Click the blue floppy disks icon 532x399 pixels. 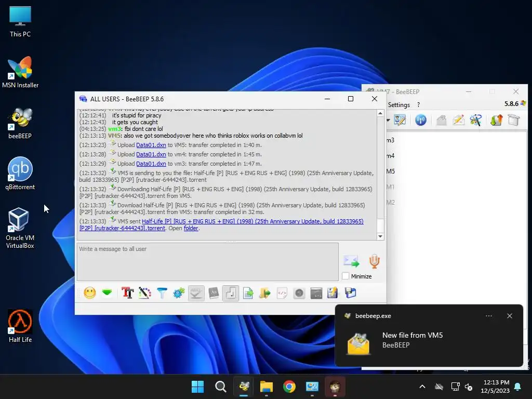(x=350, y=293)
